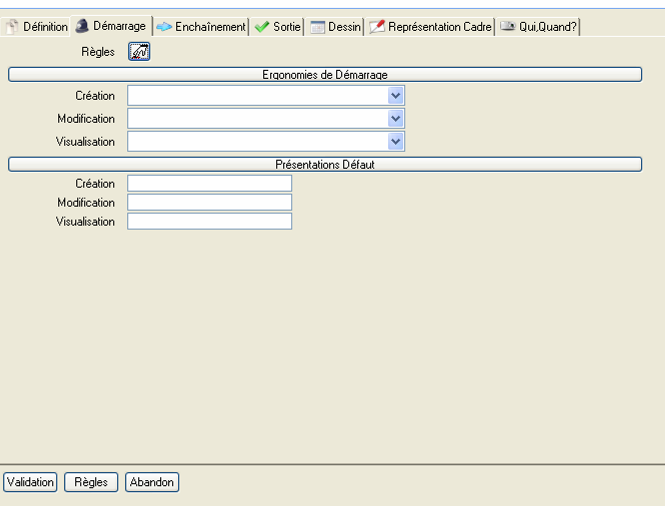Click the Règles button at the bottom

coord(91,482)
